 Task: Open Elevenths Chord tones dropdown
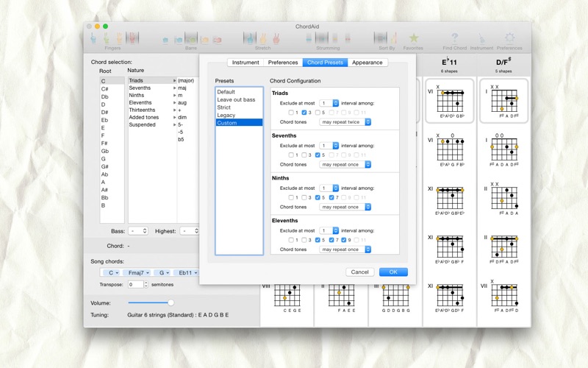[345, 250]
